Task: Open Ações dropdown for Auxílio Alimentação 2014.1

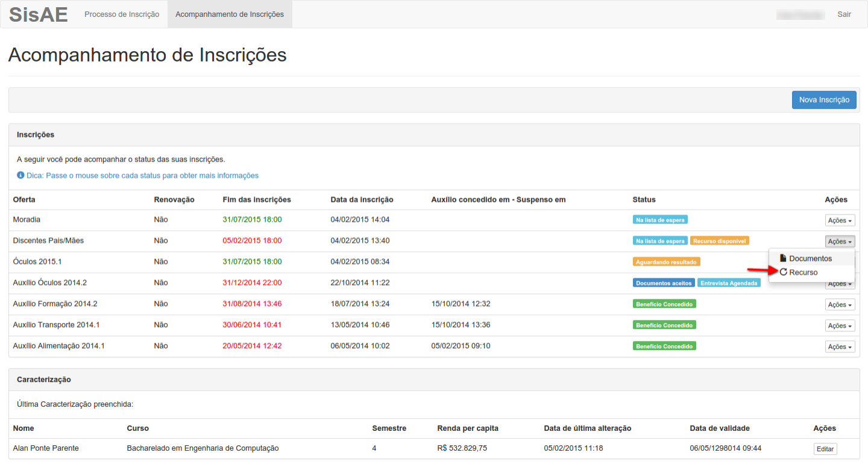Action: 840,347
